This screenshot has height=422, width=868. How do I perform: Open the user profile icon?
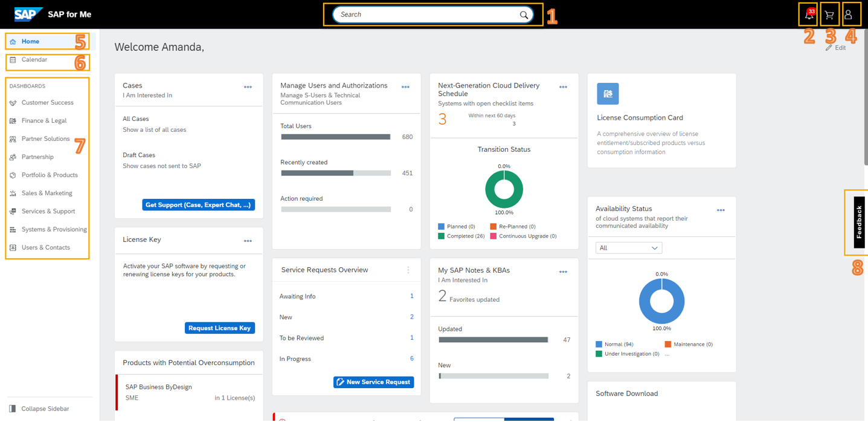click(848, 15)
